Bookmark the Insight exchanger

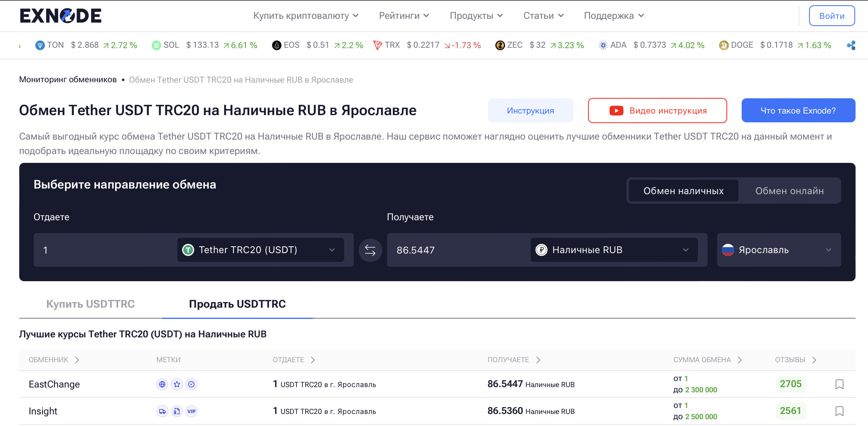[x=840, y=411]
